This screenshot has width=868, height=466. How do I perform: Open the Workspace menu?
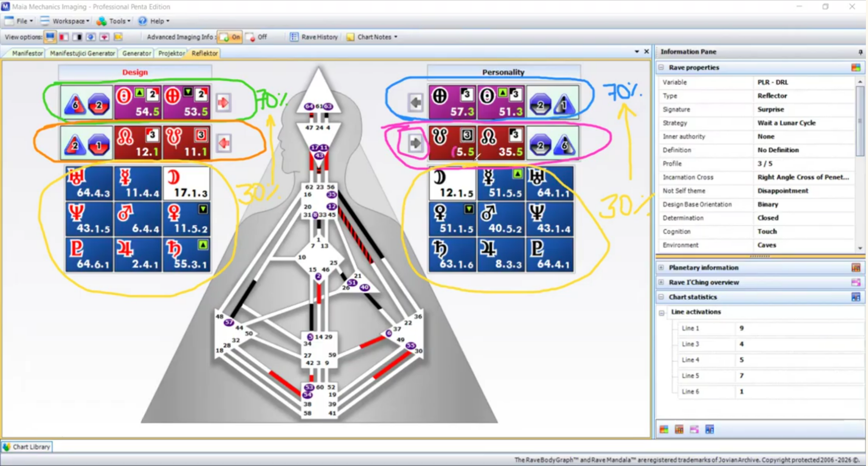(65, 21)
